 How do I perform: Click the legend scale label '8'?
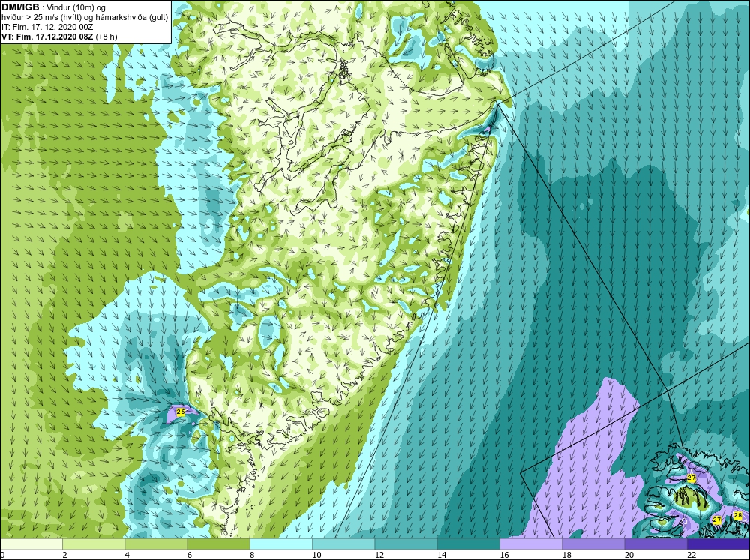pos(252,555)
